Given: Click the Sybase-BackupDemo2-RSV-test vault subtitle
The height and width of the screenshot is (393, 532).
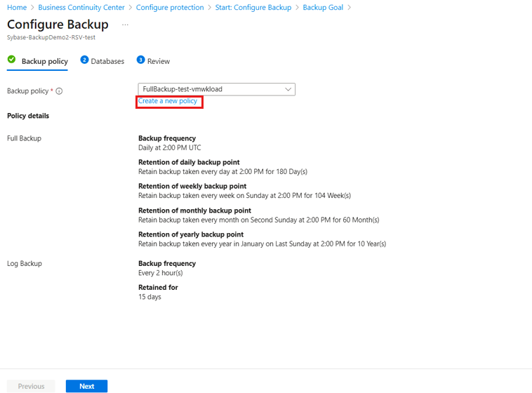Looking at the screenshot, I should tap(51, 37).
